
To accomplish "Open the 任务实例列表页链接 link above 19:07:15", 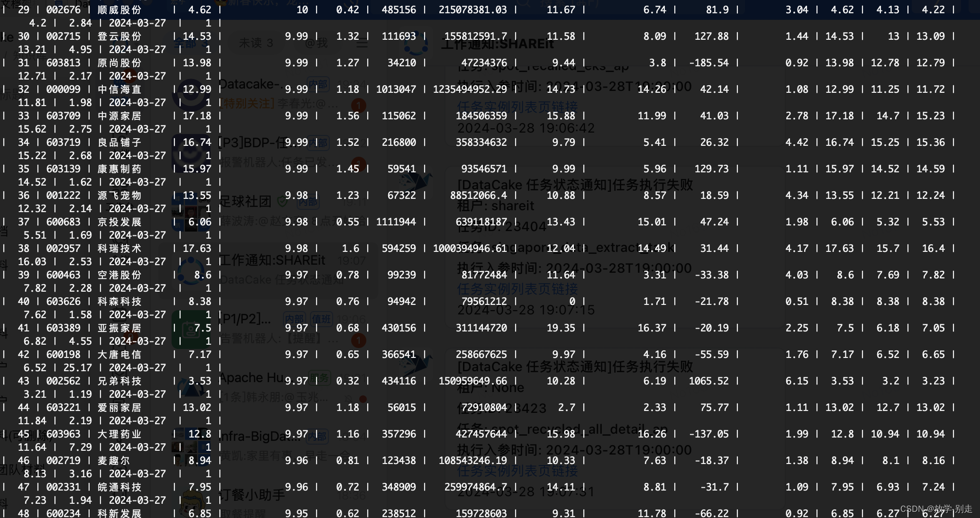I will tap(517, 289).
